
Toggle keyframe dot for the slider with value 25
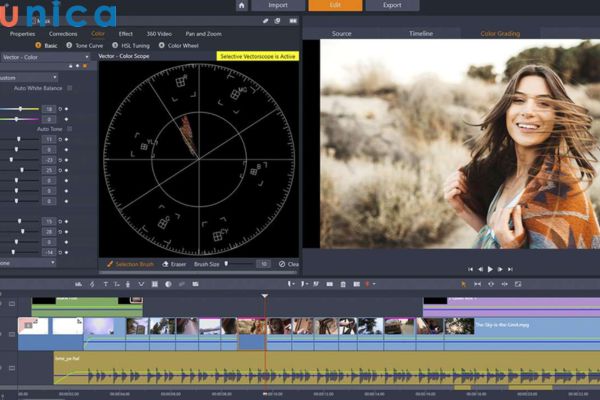tap(67, 170)
